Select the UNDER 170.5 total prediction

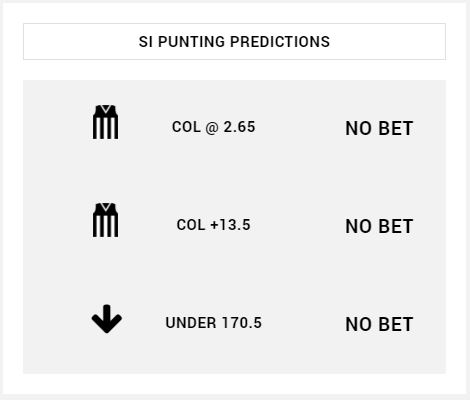click(x=214, y=323)
